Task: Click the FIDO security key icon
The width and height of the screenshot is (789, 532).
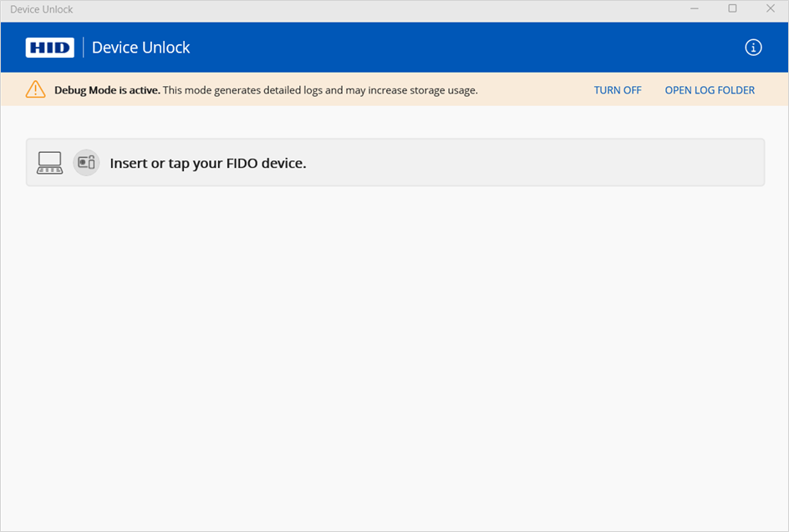Action: point(86,163)
